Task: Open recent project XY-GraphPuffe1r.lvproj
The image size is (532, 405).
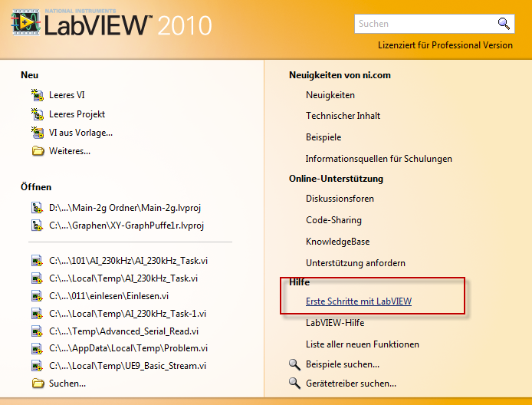Action: (x=126, y=226)
